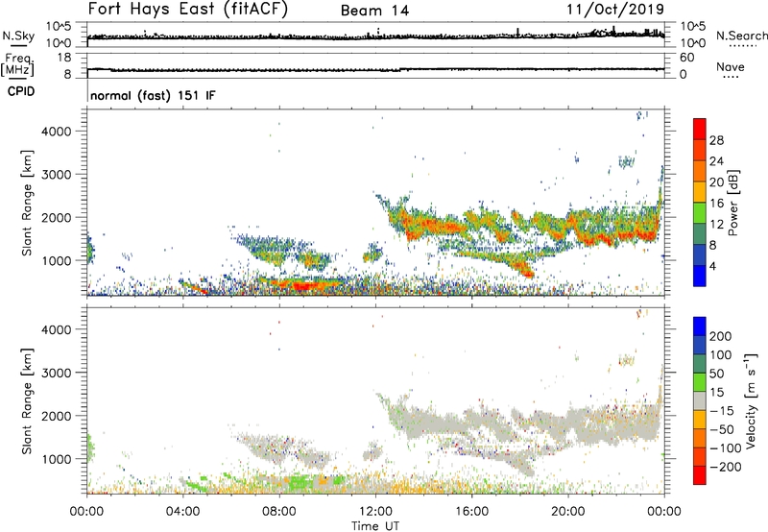Pick the red top segment of power colorbar

point(700,129)
